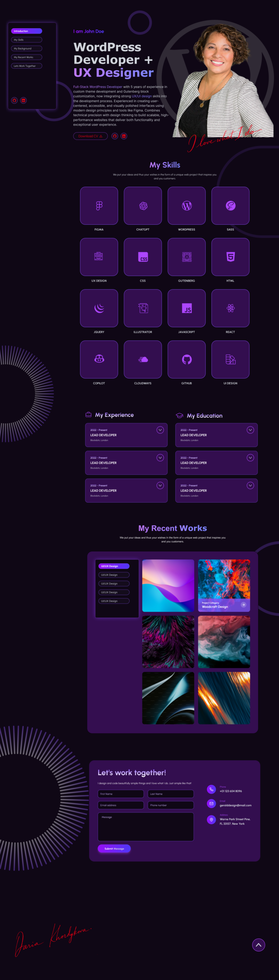Click the Email address input field
Screen dimensions: 279x980
pos(121,805)
